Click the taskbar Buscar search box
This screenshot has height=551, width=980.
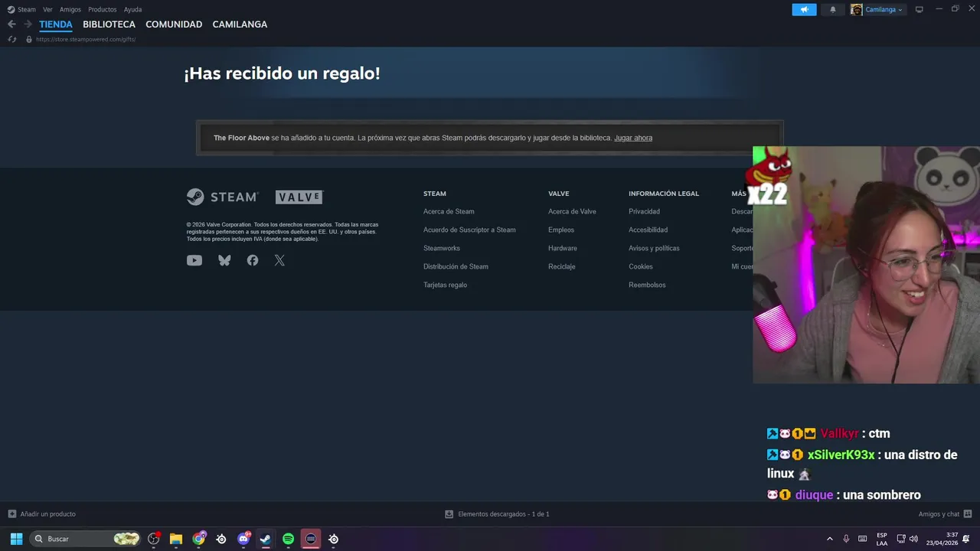[x=86, y=539]
